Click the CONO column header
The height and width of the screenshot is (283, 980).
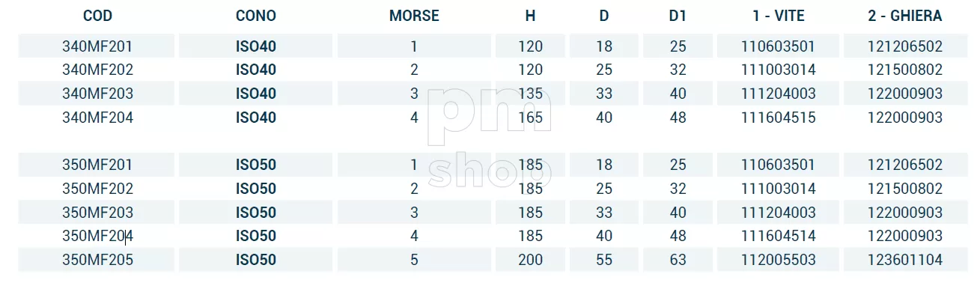point(256,16)
